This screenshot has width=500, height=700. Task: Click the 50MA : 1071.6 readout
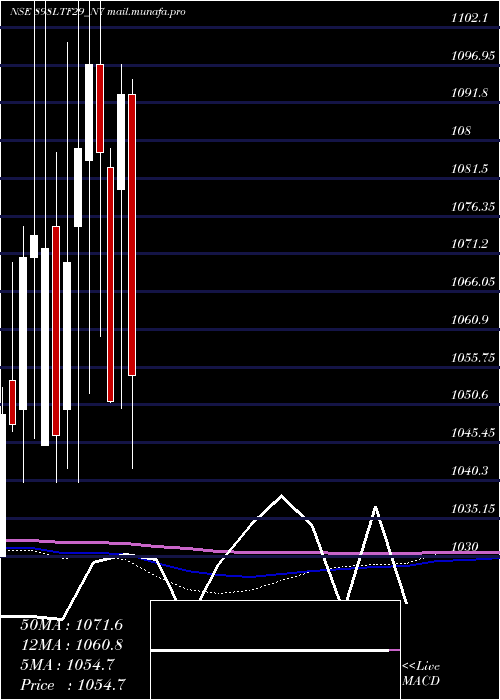click(71, 625)
